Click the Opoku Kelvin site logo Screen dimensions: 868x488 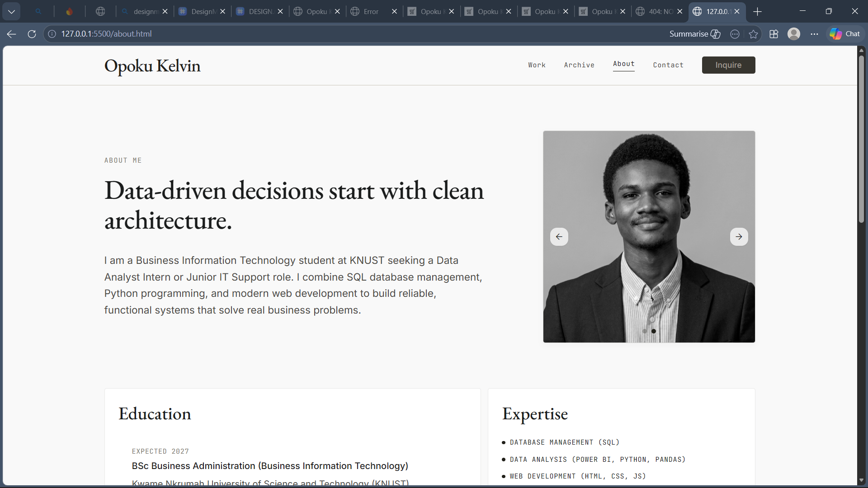pyautogui.click(x=152, y=66)
